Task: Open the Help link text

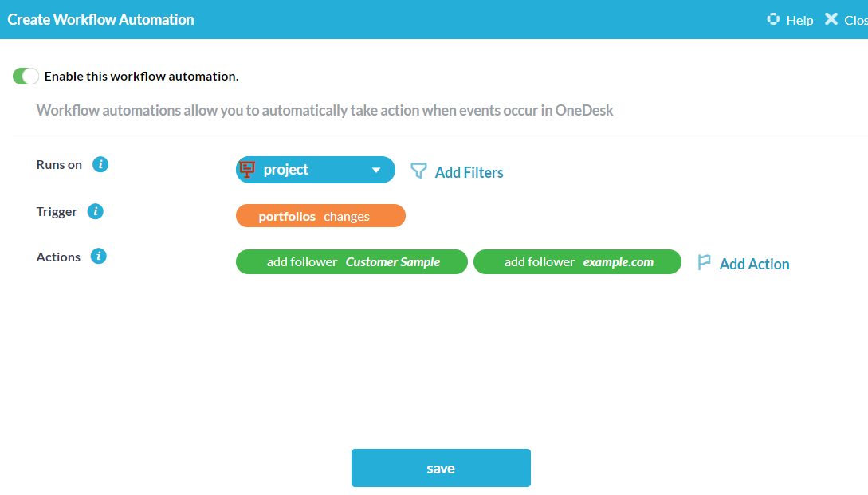Action: click(799, 20)
